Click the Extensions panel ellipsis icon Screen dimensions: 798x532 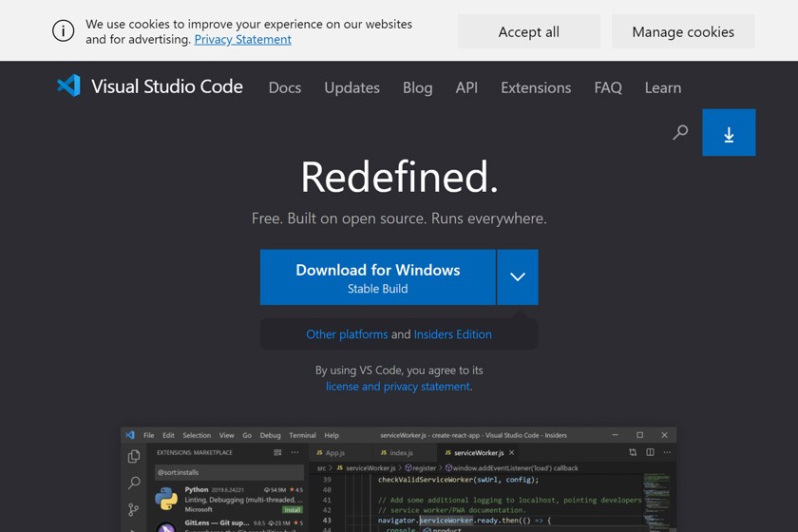(x=294, y=452)
